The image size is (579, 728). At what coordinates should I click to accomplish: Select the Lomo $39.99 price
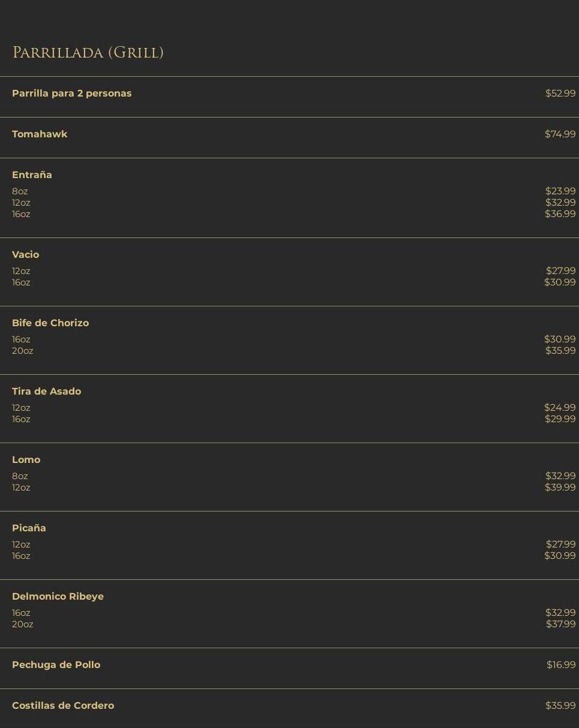[560, 488]
